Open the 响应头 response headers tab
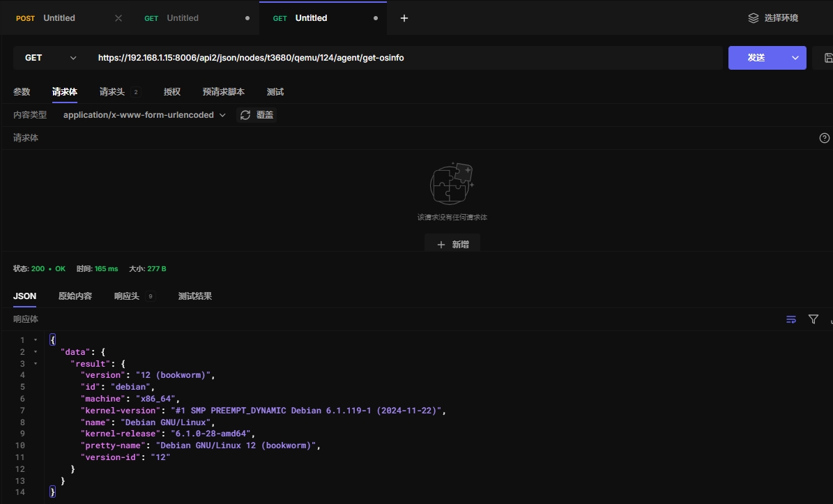 click(x=127, y=296)
